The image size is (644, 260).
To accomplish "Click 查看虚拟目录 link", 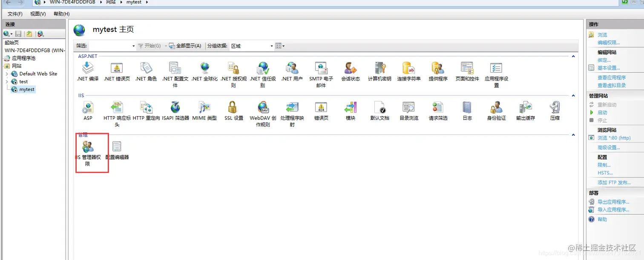I will (x=612, y=85).
